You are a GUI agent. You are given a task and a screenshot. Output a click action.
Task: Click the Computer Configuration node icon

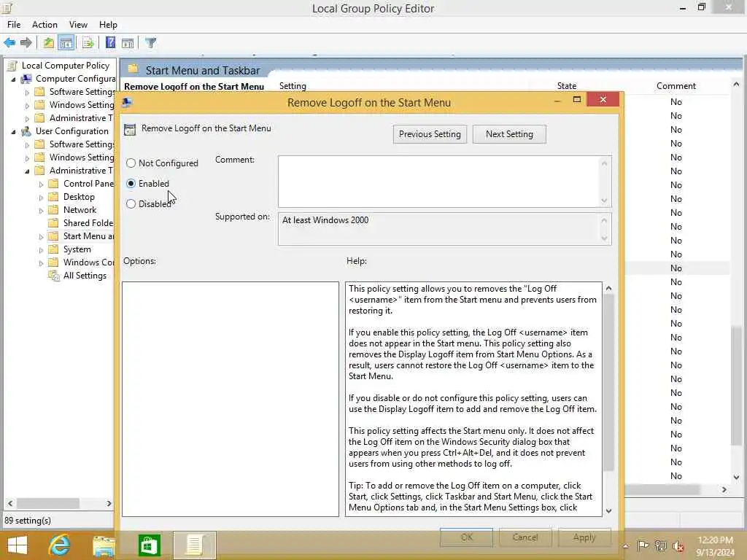tap(27, 79)
